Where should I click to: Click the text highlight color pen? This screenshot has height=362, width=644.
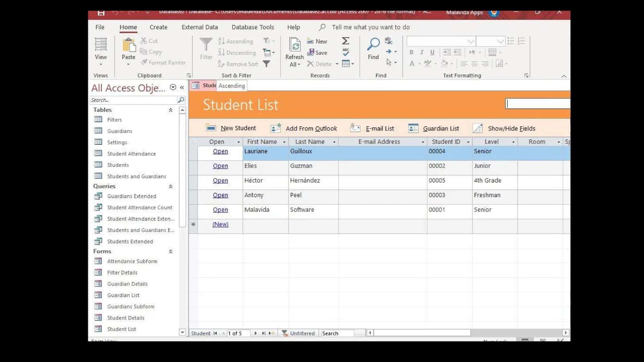click(x=427, y=64)
